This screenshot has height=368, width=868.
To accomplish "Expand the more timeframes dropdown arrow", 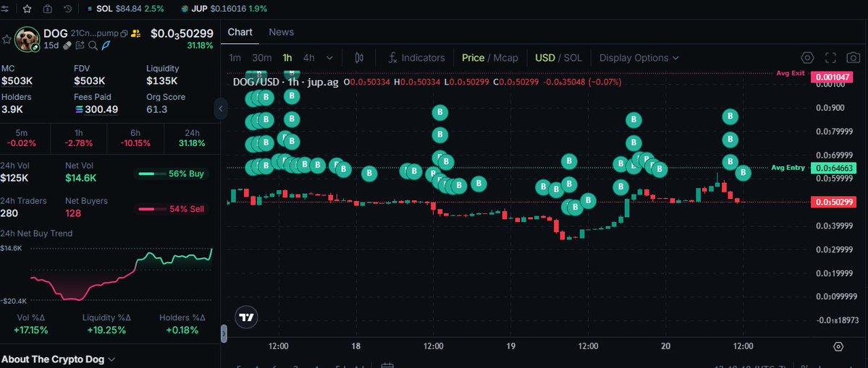I will (330, 57).
